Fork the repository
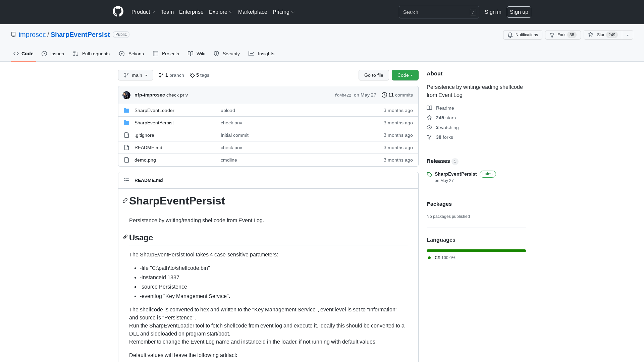644x362 pixels. [x=563, y=35]
